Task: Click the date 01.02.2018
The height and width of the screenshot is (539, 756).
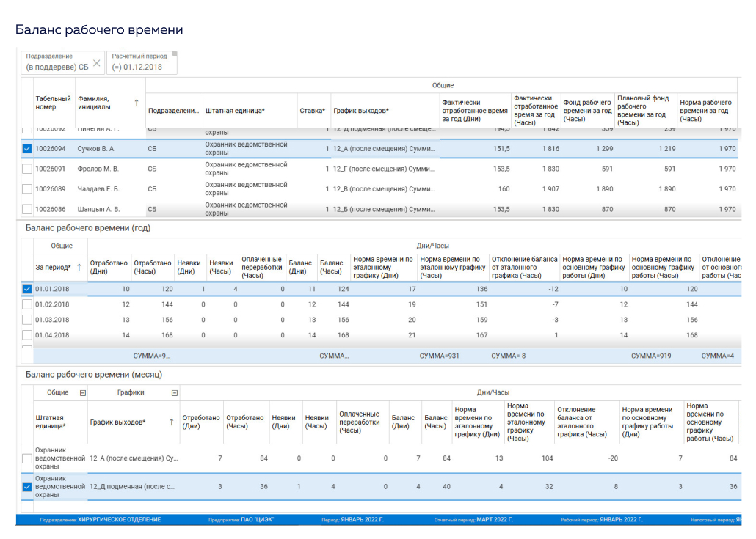Action: [x=52, y=304]
